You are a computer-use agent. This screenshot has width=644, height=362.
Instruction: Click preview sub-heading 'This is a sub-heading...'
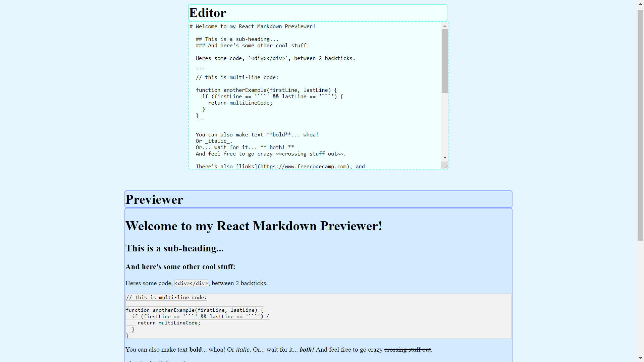(x=174, y=248)
